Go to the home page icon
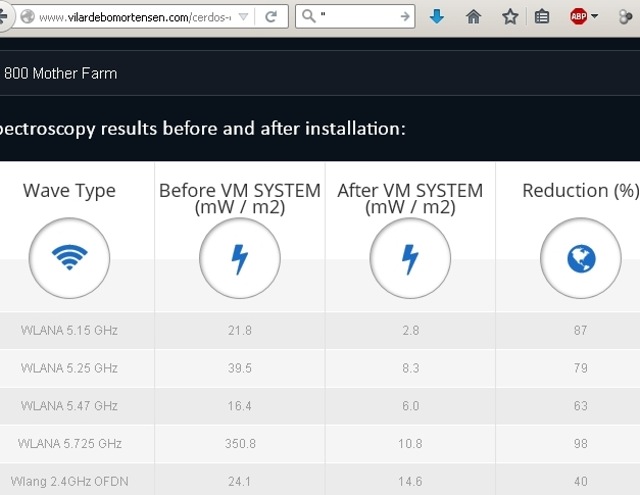This screenshot has width=640, height=495. (x=473, y=17)
